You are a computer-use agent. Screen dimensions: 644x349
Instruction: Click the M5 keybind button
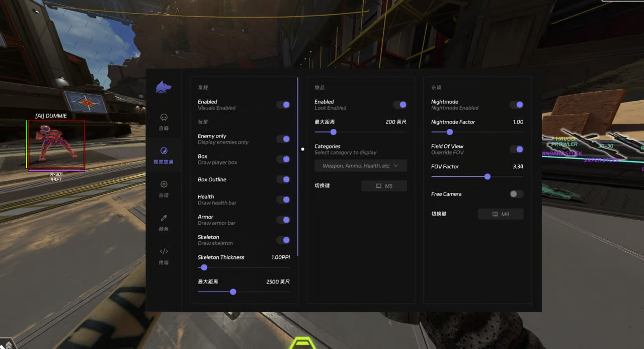click(384, 186)
